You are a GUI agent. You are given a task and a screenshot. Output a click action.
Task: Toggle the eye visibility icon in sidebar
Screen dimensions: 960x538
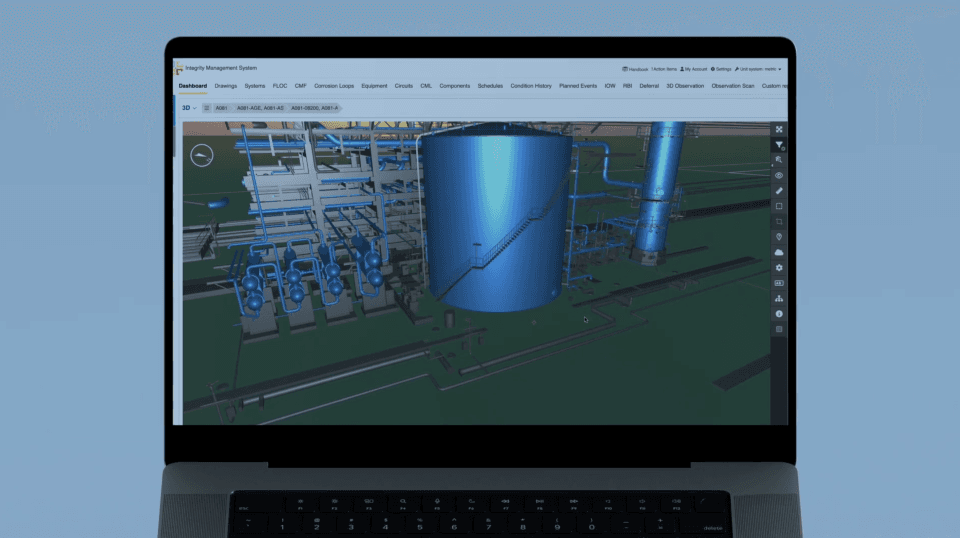pos(779,175)
